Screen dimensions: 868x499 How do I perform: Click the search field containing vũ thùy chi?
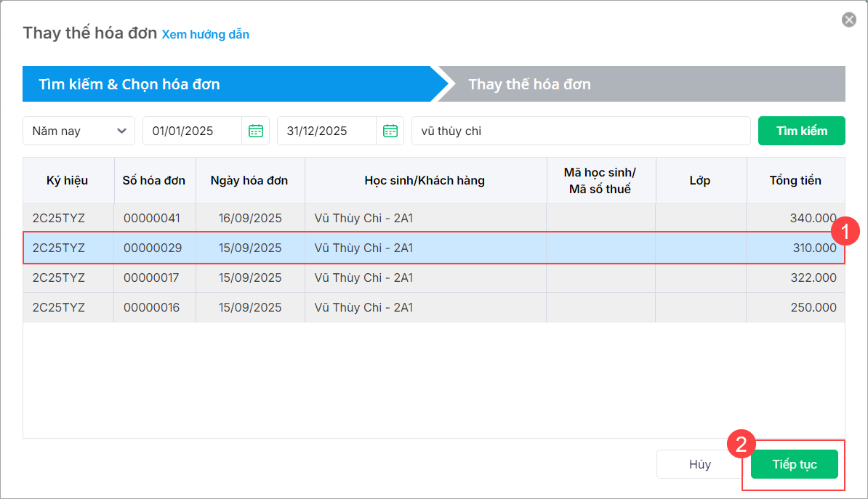580,131
